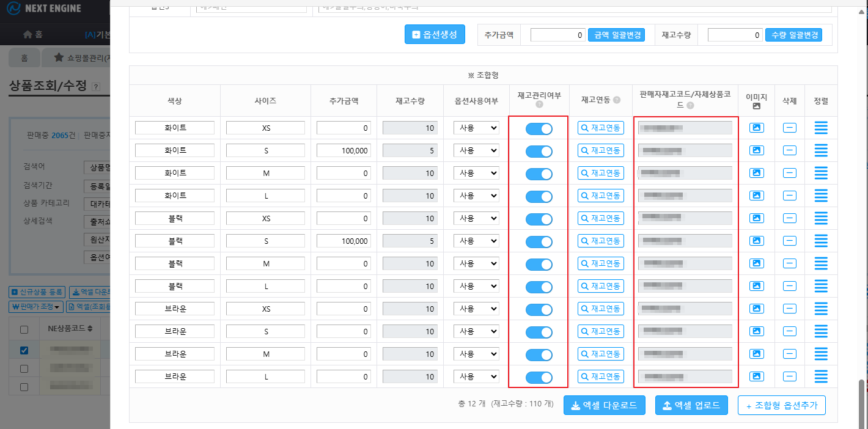Toggle 재고관리여부 switch for 화이트 M row
The width and height of the screenshot is (868, 429).
[539, 174]
